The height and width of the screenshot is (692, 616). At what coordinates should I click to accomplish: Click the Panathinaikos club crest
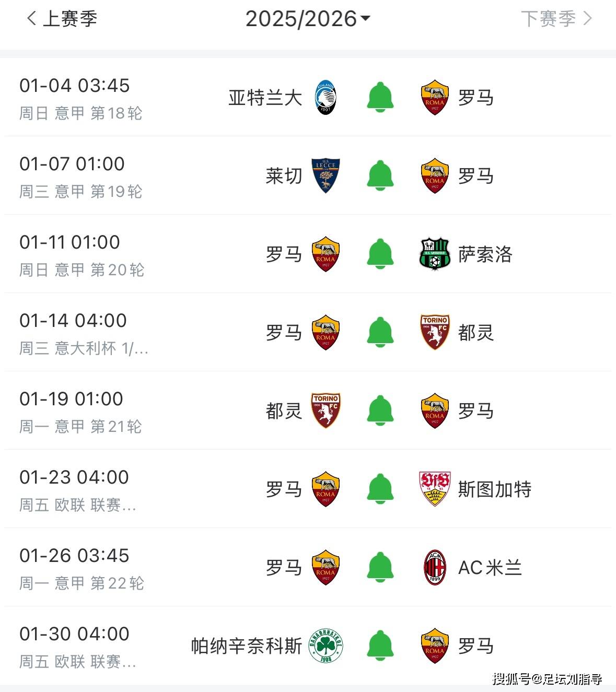click(326, 646)
